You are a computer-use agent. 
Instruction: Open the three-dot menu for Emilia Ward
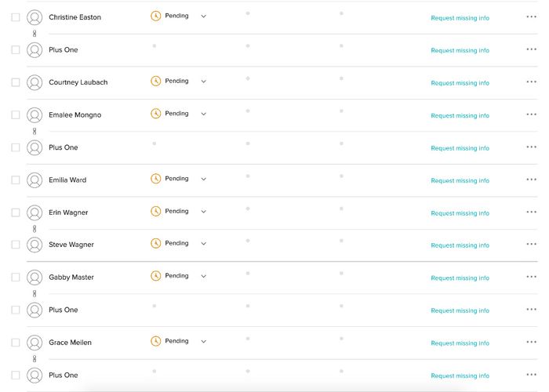click(x=531, y=180)
